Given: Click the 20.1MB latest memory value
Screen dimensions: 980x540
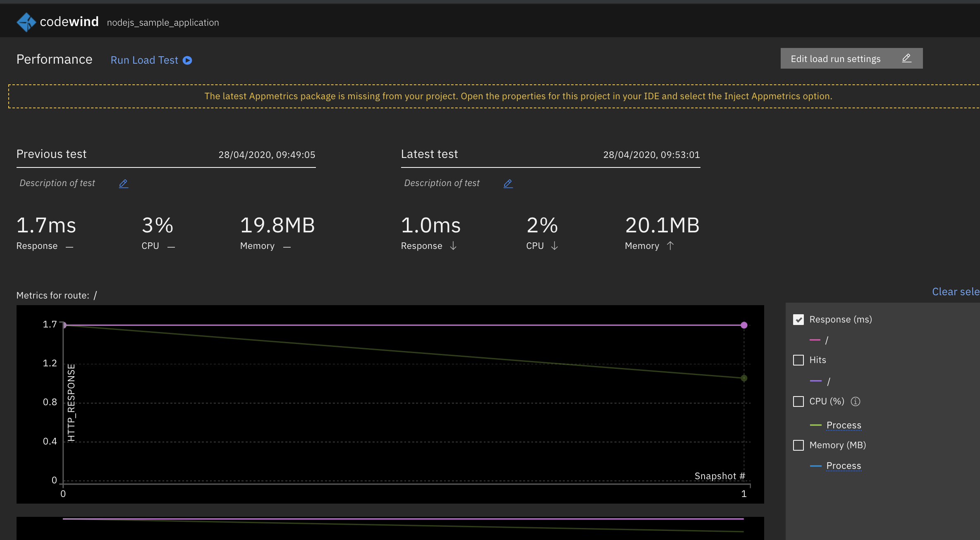Looking at the screenshot, I should [x=662, y=226].
